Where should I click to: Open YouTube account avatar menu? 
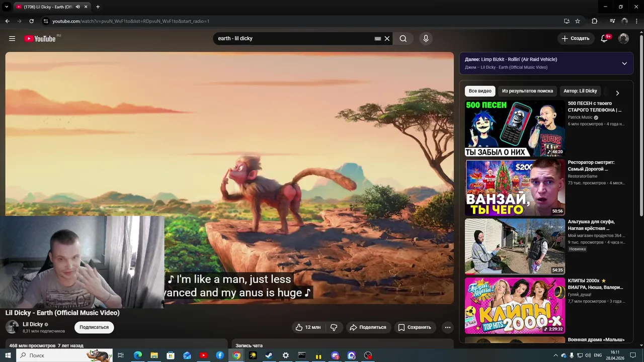[623, 39]
